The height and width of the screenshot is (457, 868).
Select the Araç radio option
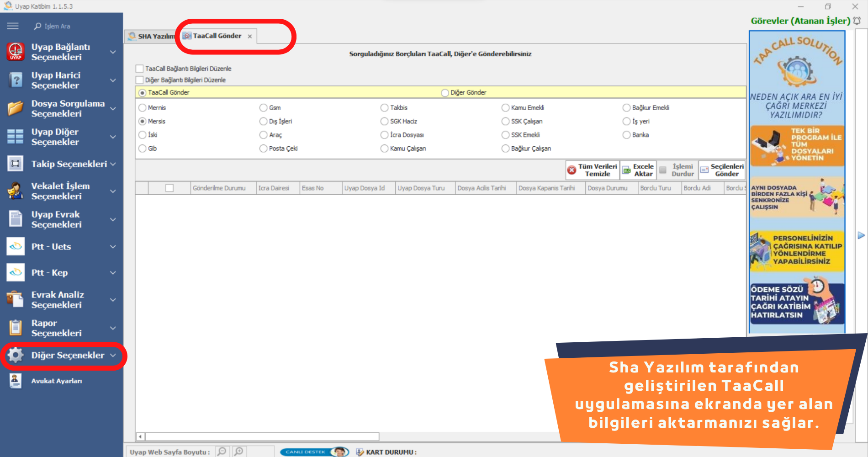coord(264,135)
